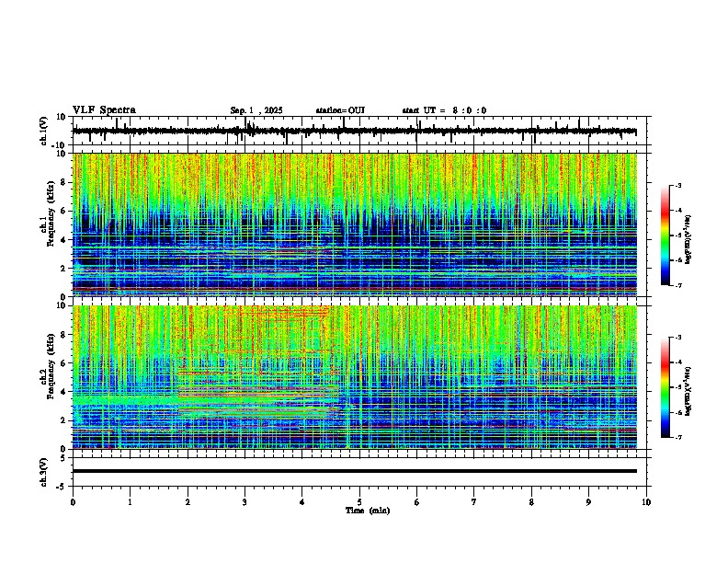Click the time axis tick label "7"
This screenshot has height=563, width=728.
474,502
